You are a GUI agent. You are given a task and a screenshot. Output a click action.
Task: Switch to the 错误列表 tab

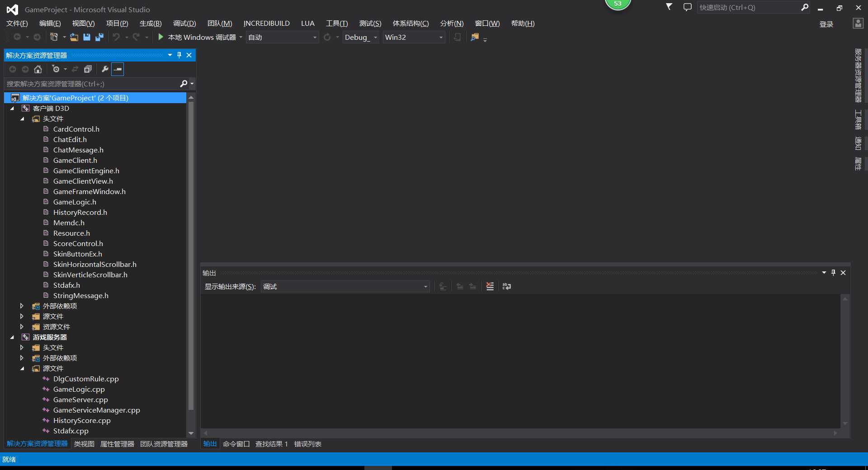point(307,444)
